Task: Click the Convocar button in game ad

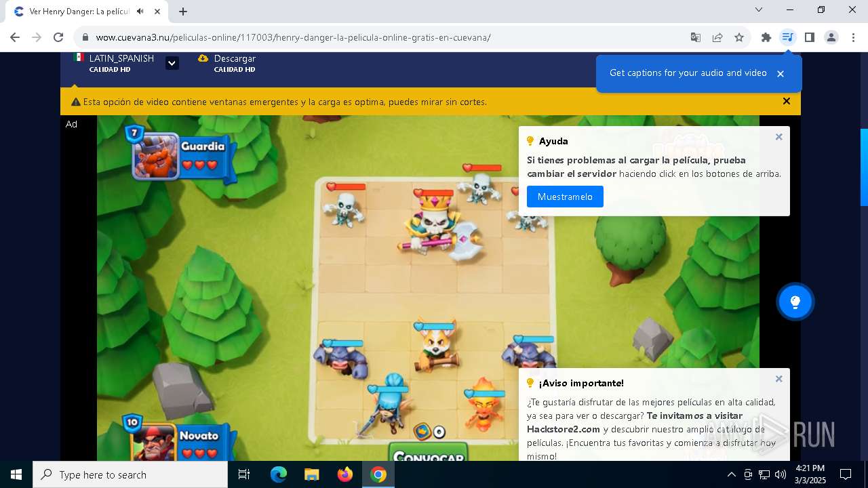Action: [429, 454]
